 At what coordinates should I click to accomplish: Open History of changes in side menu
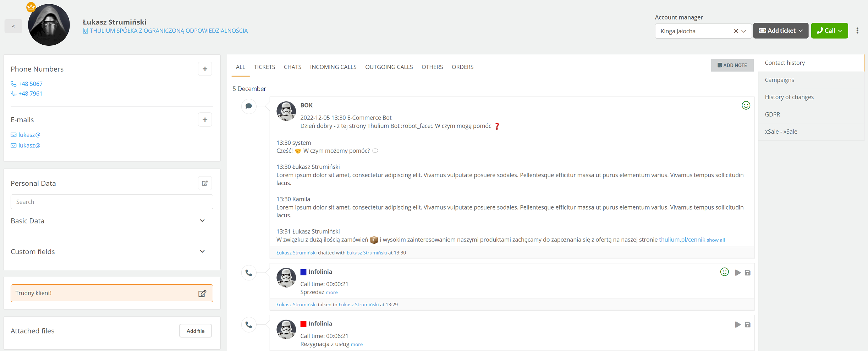(x=811, y=97)
